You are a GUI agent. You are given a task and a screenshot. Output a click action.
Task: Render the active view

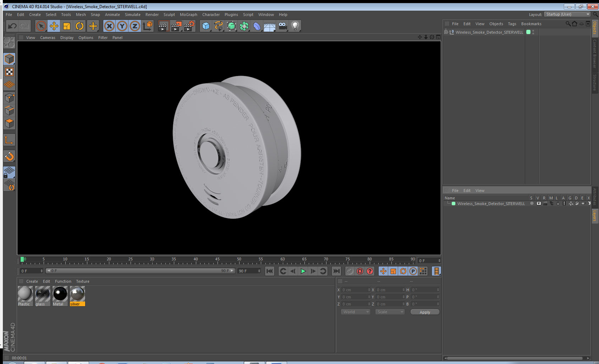163,26
